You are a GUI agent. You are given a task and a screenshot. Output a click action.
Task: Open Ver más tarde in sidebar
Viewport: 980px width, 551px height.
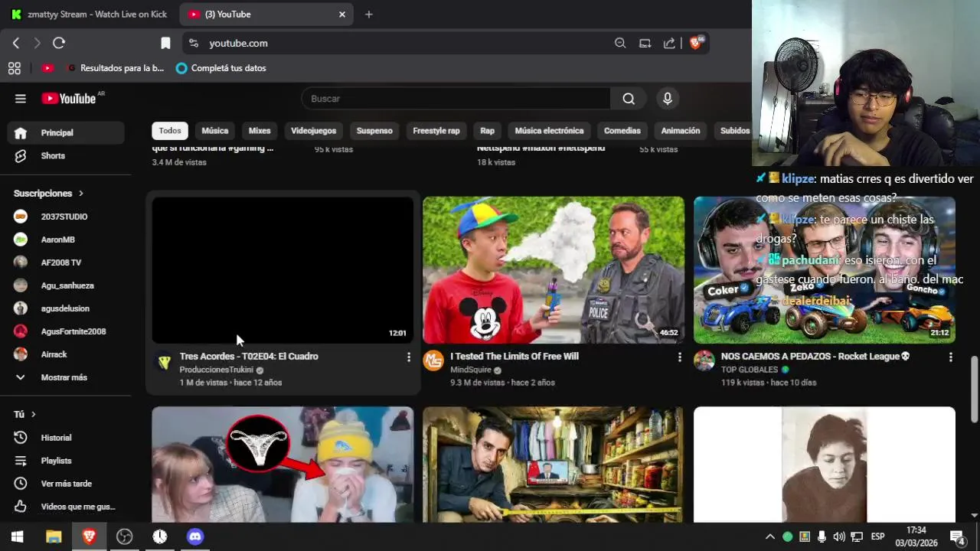(x=66, y=484)
